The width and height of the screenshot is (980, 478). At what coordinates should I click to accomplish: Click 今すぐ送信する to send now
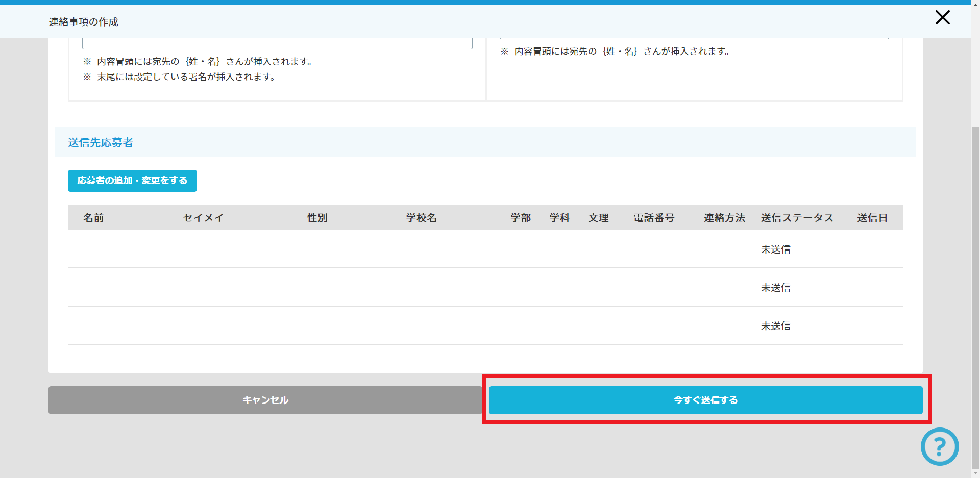click(x=705, y=400)
